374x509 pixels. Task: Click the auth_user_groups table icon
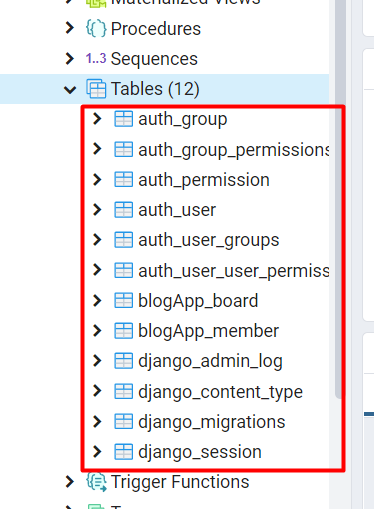[x=123, y=240]
